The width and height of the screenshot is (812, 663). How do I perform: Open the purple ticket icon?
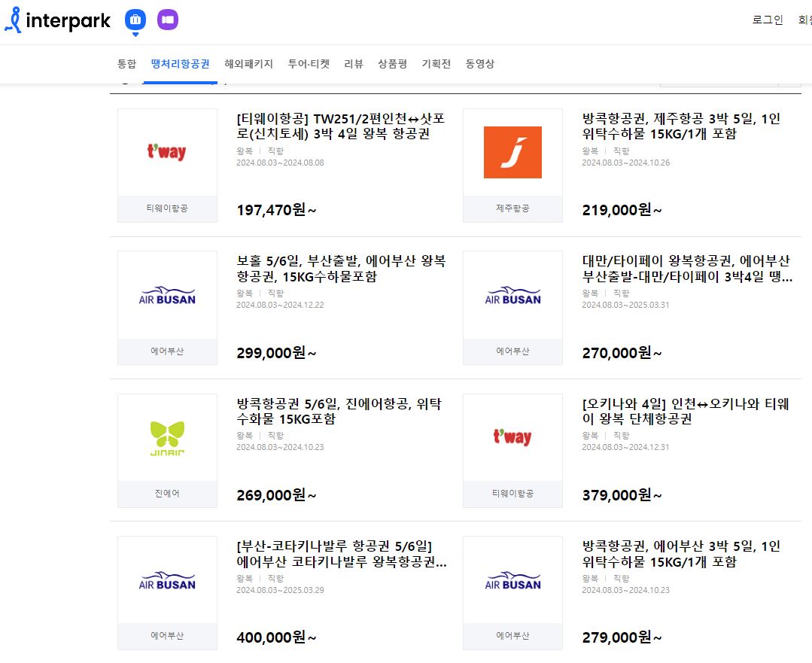coord(168,20)
